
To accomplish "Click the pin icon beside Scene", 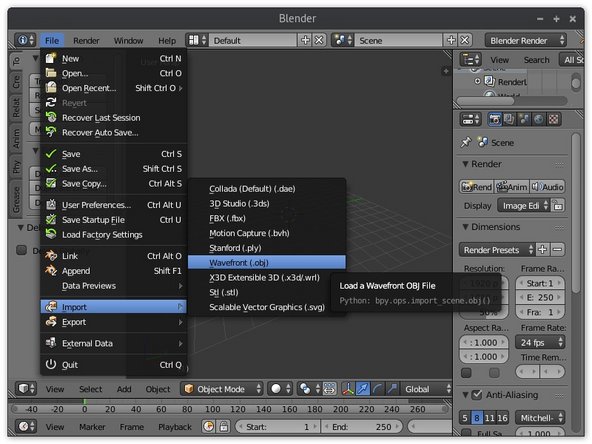I will tap(466, 142).
